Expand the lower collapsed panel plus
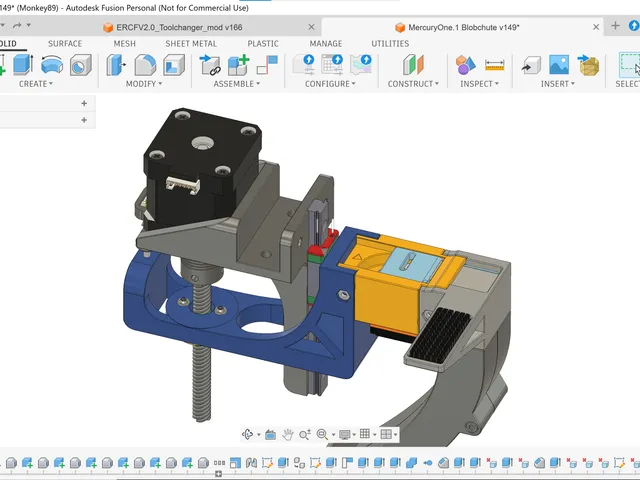This screenshot has width=640, height=480. pyautogui.click(x=84, y=120)
